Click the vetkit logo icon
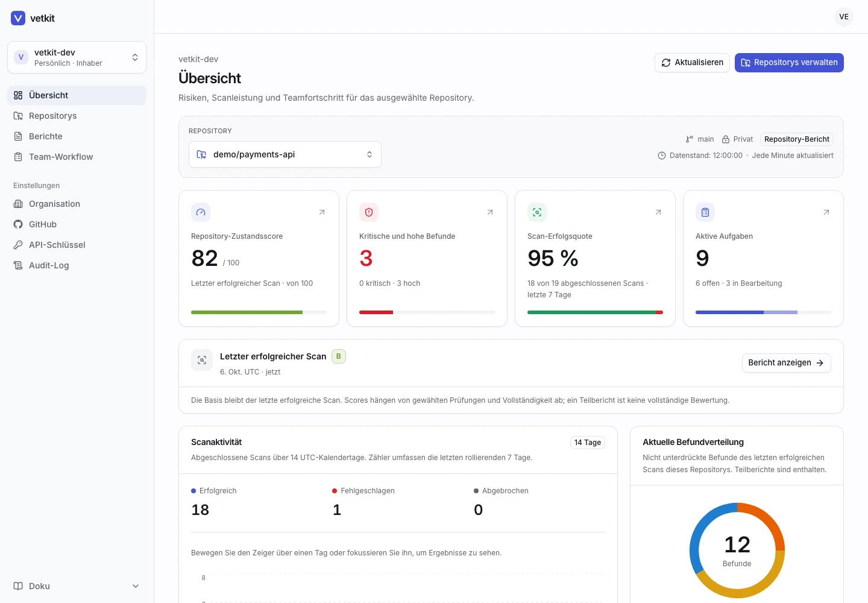The image size is (868, 603). click(x=18, y=18)
